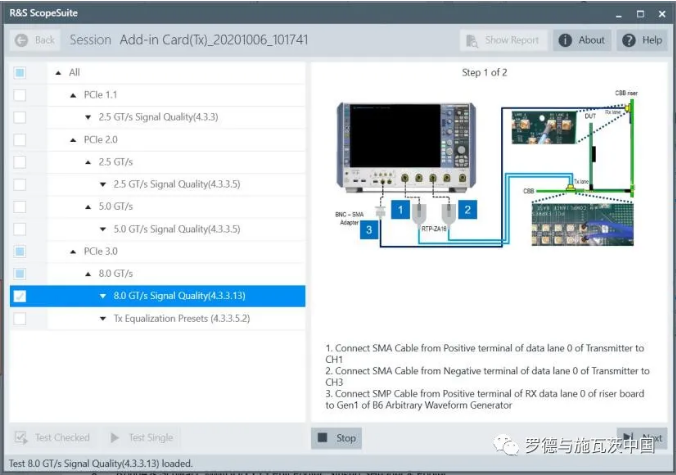Open the About info icon
The image size is (676, 475).
coord(565,40)
